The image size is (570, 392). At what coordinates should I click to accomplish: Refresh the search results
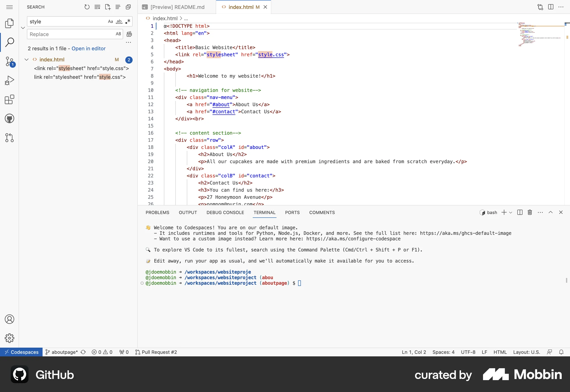pos(87,7)
